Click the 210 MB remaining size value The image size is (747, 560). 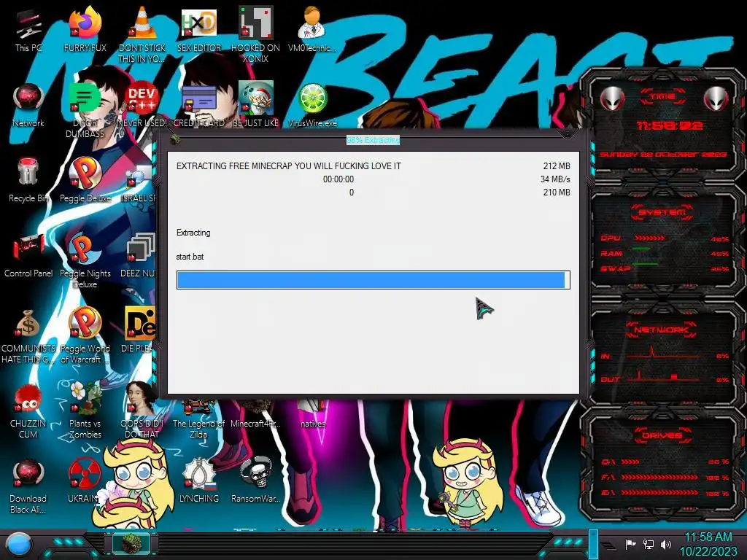tap(557, 192)
